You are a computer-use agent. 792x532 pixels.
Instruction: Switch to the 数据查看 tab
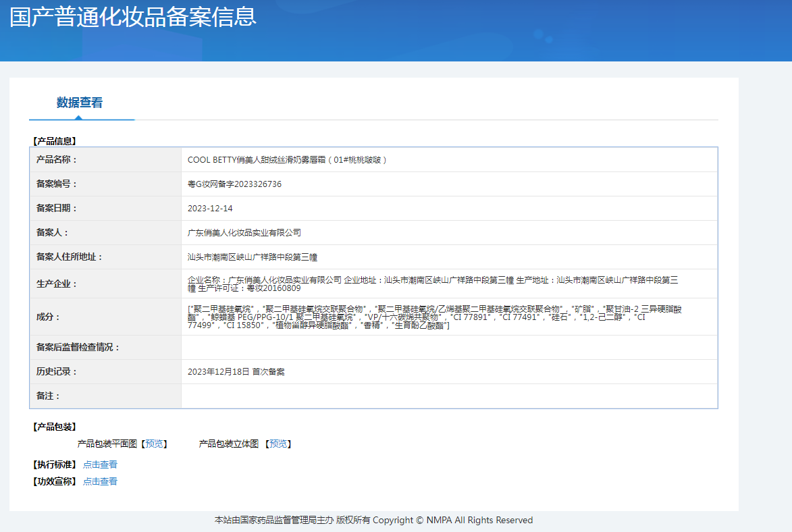(x=80, y=103)
